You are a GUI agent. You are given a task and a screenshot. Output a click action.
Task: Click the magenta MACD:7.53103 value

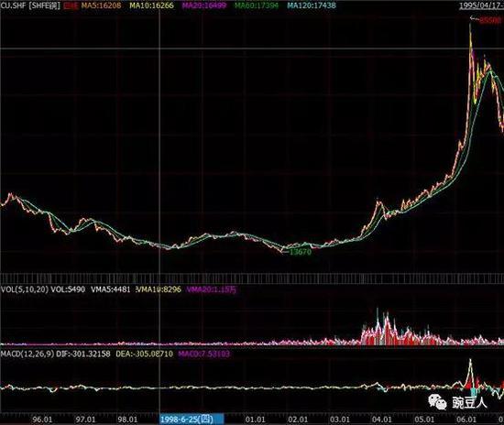click(204, 354)
